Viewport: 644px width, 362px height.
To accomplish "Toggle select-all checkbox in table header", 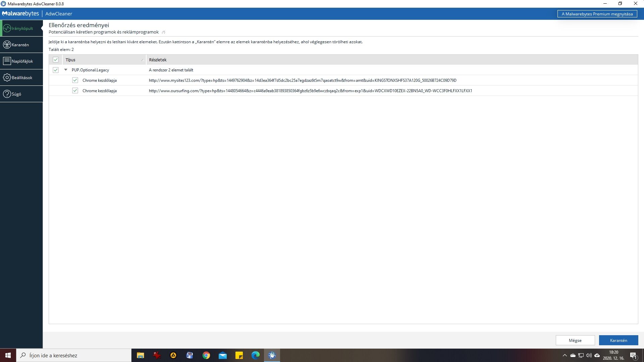I will point(56,60).
